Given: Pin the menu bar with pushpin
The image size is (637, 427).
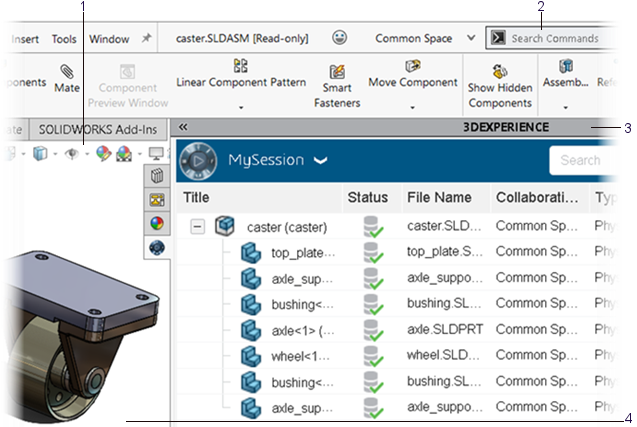Looking at the screenshot, I should click(x=146, y=38).
